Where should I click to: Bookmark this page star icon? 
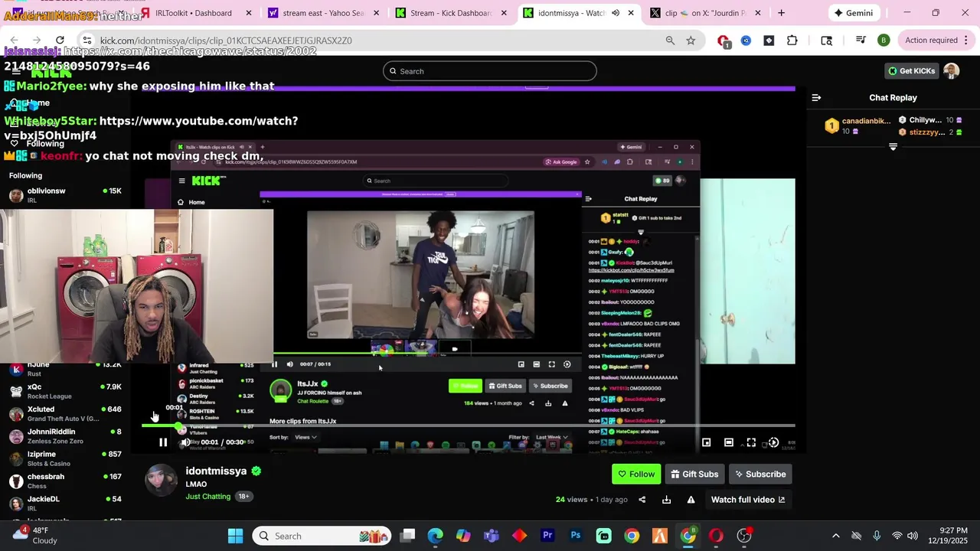[x=691, y=41]
